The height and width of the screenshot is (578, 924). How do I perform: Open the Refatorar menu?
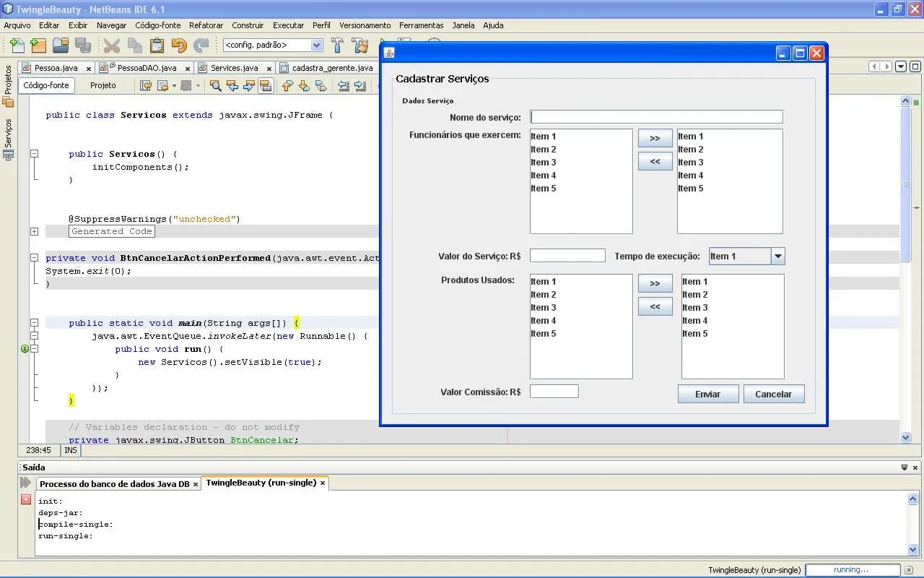pos(206,25)
